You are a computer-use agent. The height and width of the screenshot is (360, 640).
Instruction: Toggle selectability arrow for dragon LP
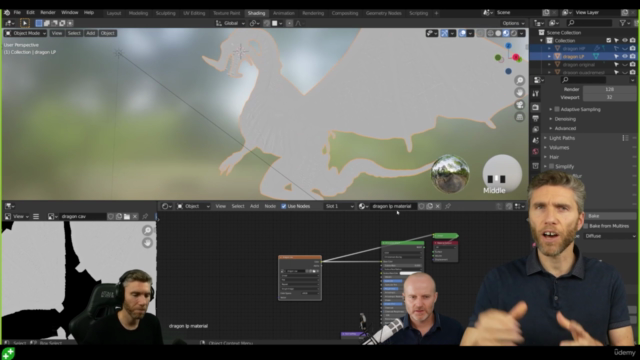pos(616,56)
